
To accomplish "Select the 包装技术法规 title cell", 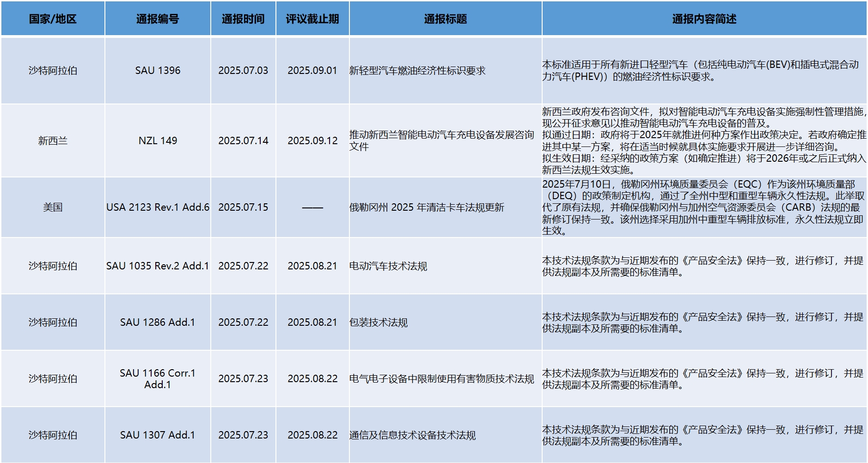I will [379, 323].
